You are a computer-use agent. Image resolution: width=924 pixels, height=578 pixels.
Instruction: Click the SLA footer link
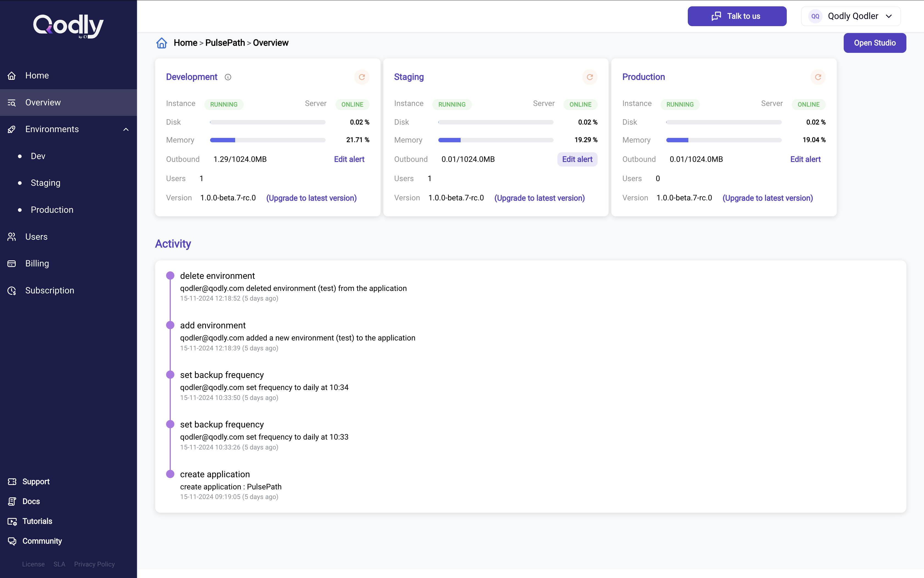[x=59, y=564]
